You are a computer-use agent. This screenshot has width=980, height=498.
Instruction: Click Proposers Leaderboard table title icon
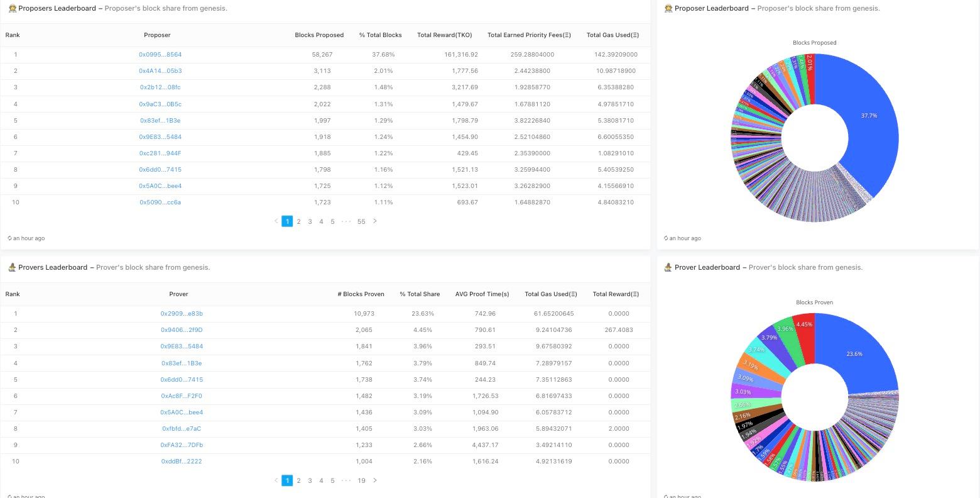12,8
